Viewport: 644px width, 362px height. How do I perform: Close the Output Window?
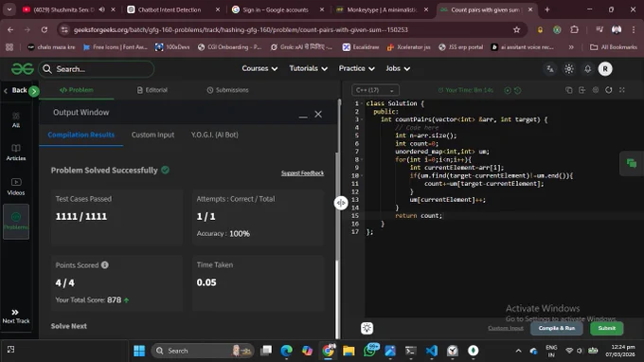[318, 115]
